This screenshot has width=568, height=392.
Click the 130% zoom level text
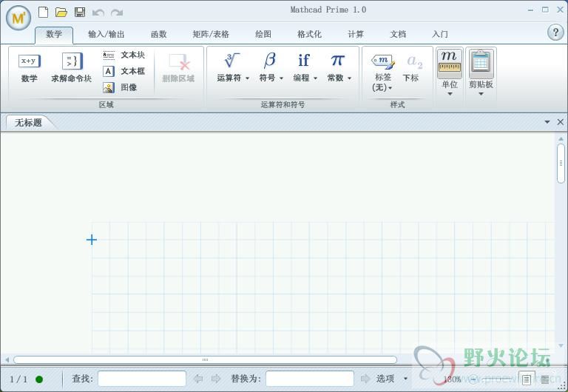click(452, 379)
